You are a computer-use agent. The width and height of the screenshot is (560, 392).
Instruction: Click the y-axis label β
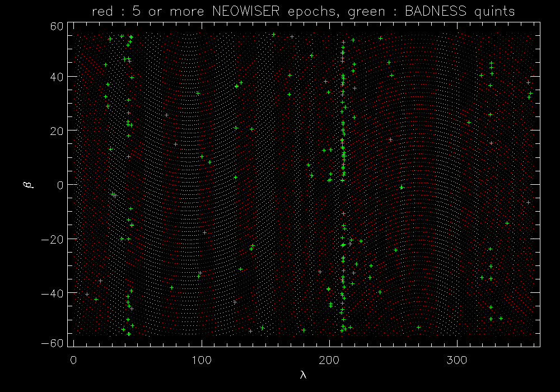(28, 185)
